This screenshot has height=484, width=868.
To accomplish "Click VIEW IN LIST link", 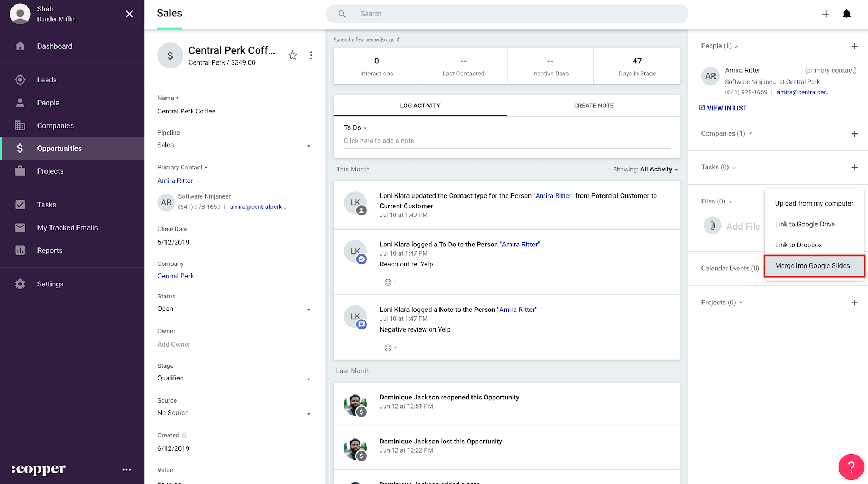I will pyautogui.click(x=723, y=108).
